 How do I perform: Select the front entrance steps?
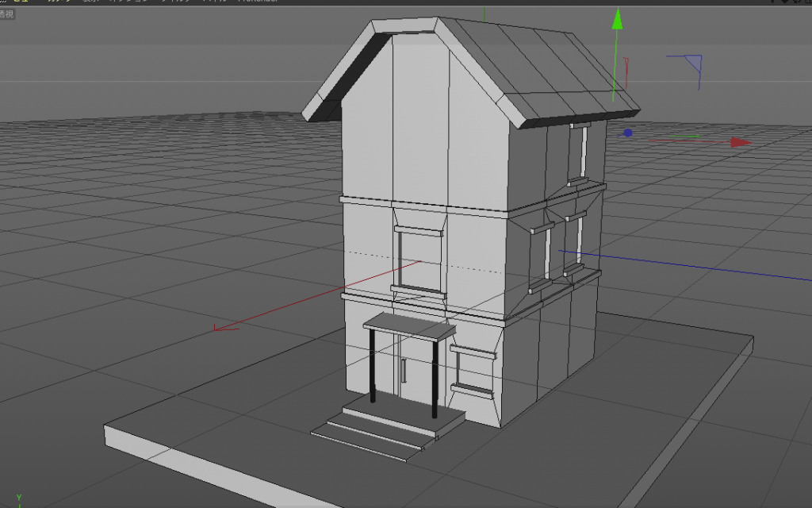click(389, 426)
